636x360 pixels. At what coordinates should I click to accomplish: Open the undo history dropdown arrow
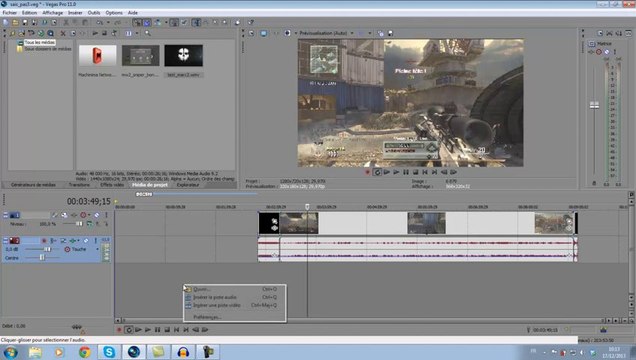coord(108,22)
